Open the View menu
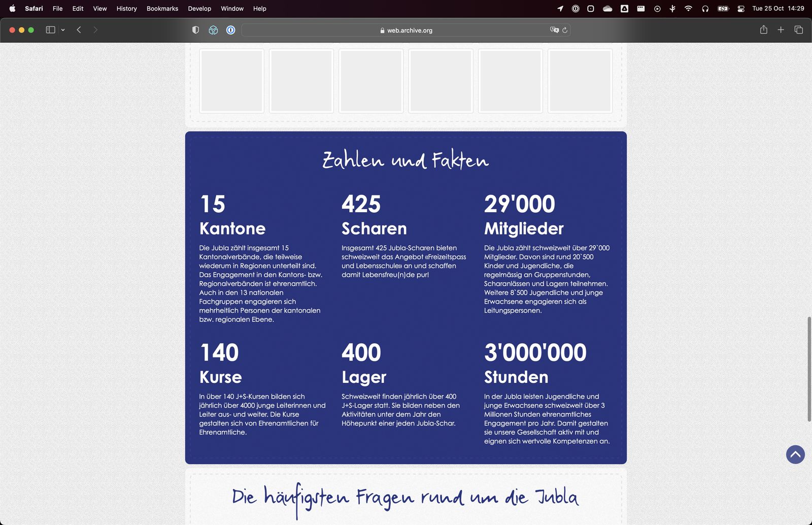 point(100,8)
